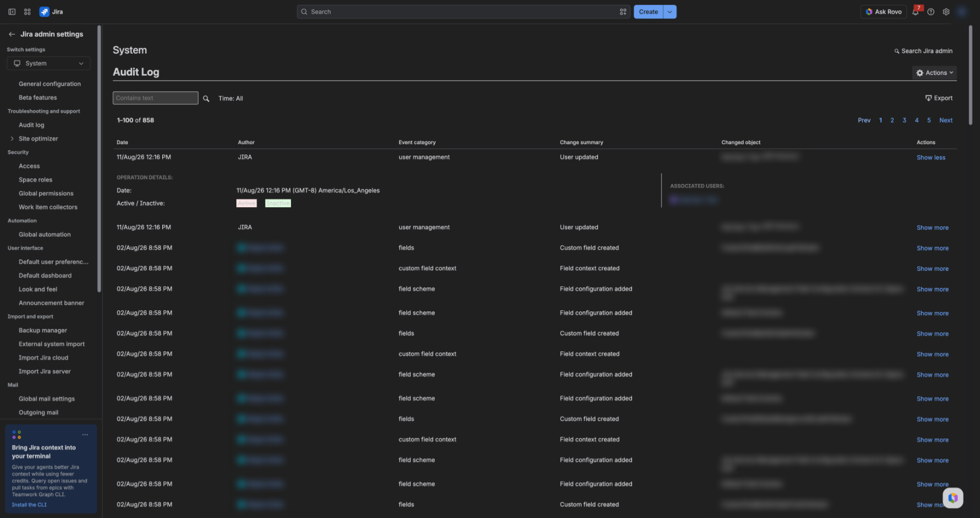Click the red Active status label

pos(247,203)
